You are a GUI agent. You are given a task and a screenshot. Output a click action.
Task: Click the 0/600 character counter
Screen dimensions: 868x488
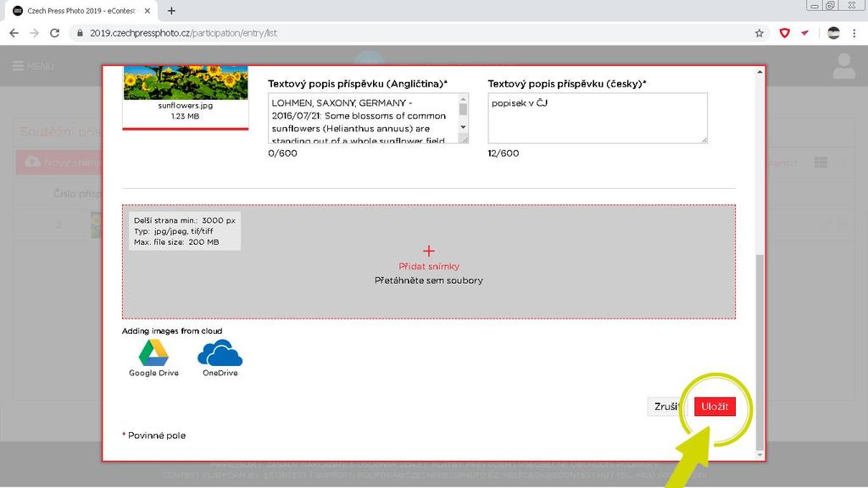click(282, 153)
